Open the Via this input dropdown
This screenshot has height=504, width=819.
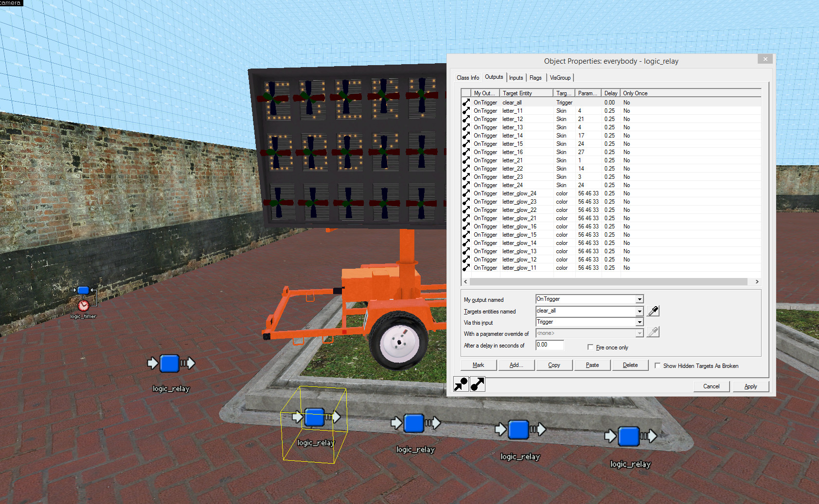pos(640,322)
